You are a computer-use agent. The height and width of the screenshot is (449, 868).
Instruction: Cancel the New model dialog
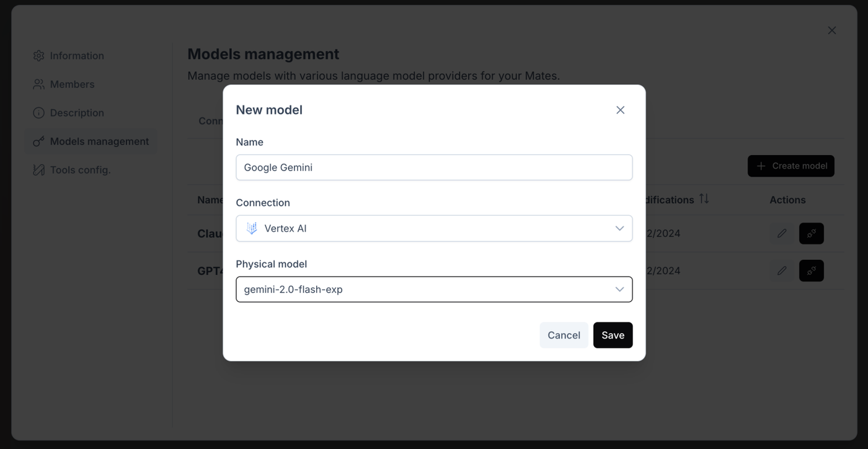tap(564, 335)
